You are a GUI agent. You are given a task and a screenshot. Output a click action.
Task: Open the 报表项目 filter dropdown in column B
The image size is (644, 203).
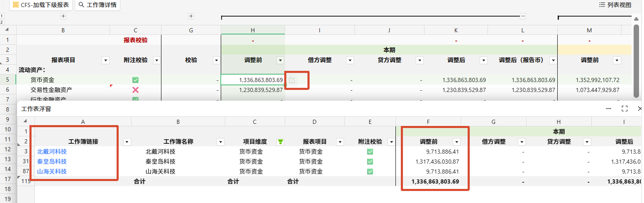(105, 60)
